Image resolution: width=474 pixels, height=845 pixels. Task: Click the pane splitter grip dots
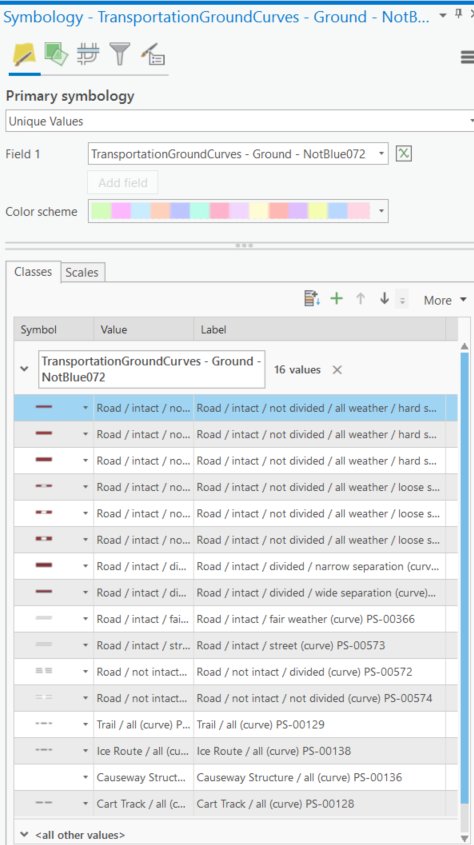244,246
